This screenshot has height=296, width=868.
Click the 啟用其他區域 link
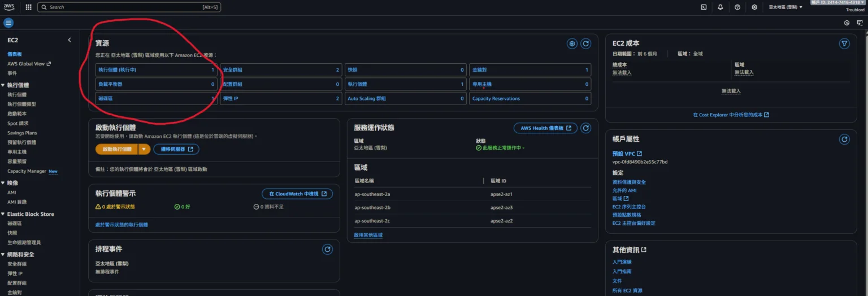coord(368,235)
